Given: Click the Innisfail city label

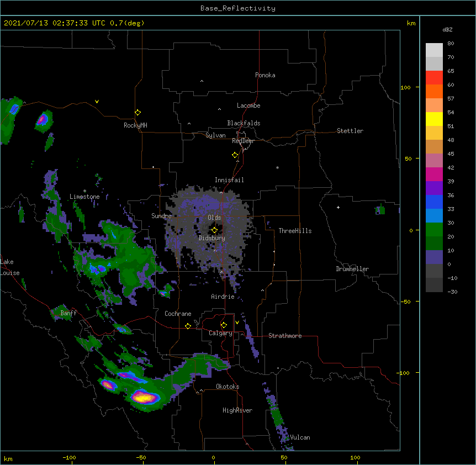Looking at the screenshot, I should 229,180.
